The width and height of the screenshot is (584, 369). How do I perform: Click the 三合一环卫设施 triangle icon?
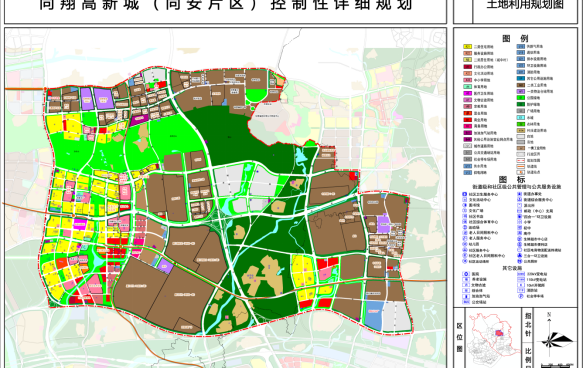520,256
